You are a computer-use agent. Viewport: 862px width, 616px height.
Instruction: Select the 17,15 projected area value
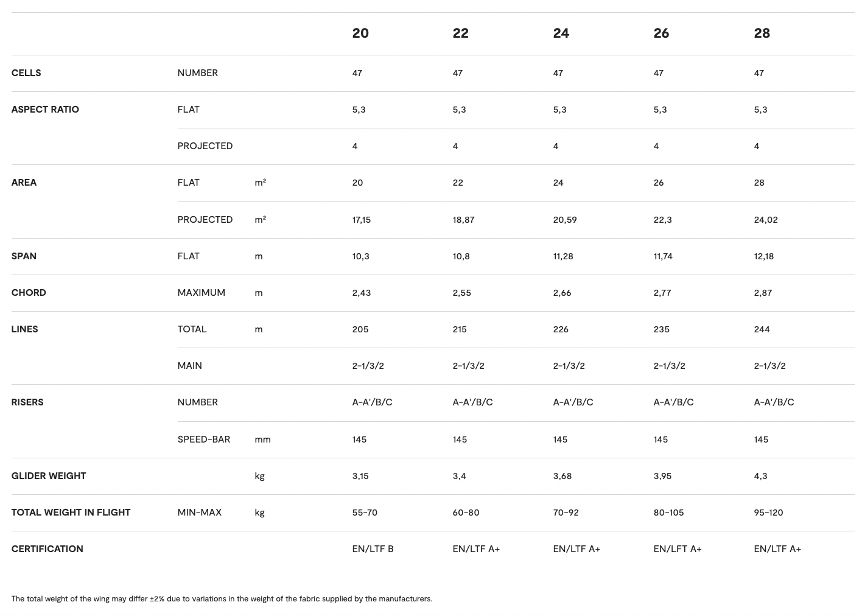pos(361,220)
